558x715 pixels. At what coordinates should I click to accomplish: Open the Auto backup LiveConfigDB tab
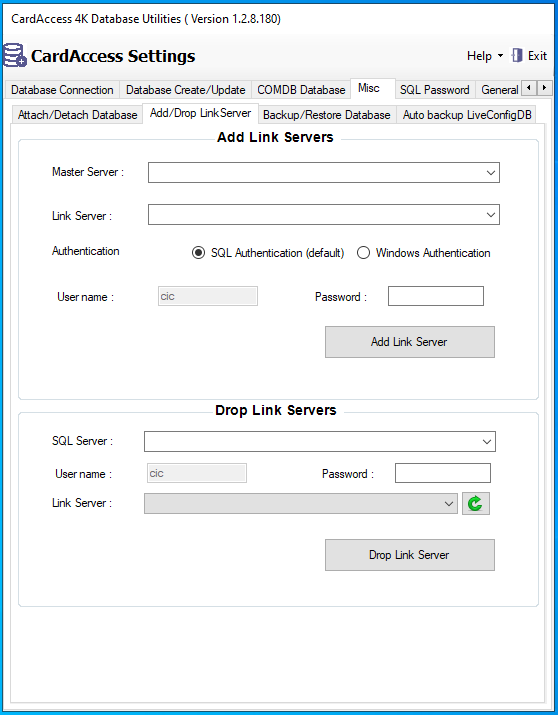(x=467, y=115)
